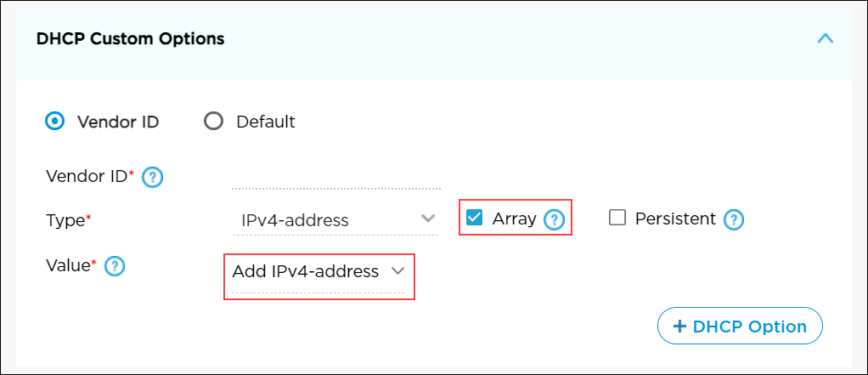
Task: Open the IPv4-address Type dropdown
Action: click(x=335, y=220)
